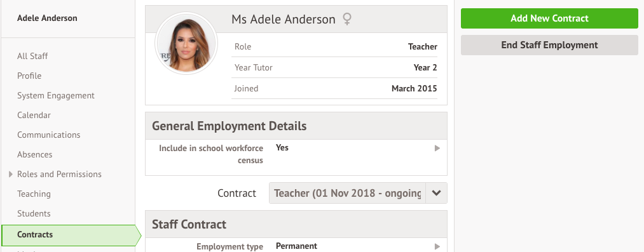This screenshot has width=644, height=252.
Task: Select Students in sidebar
Action: tap(34, 213)
